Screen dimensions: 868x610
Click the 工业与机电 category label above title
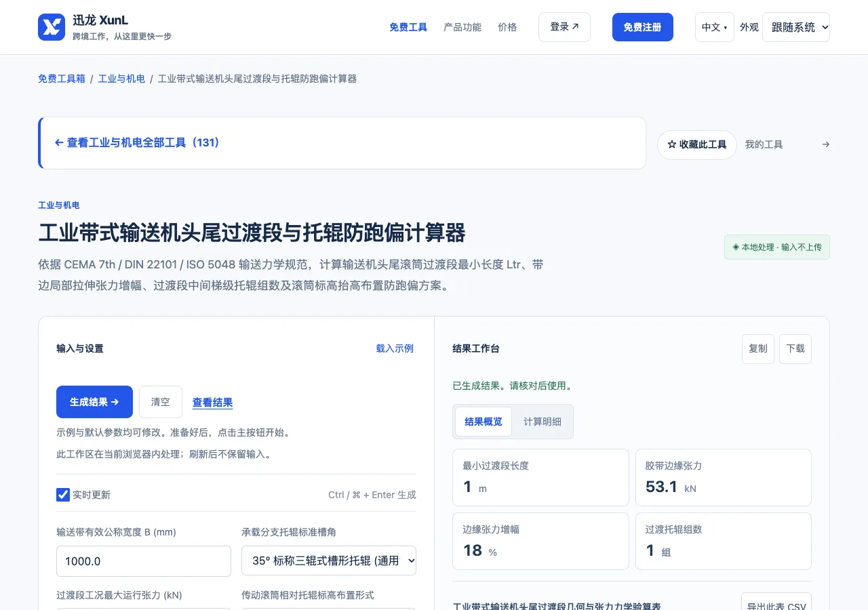[59, 205]
